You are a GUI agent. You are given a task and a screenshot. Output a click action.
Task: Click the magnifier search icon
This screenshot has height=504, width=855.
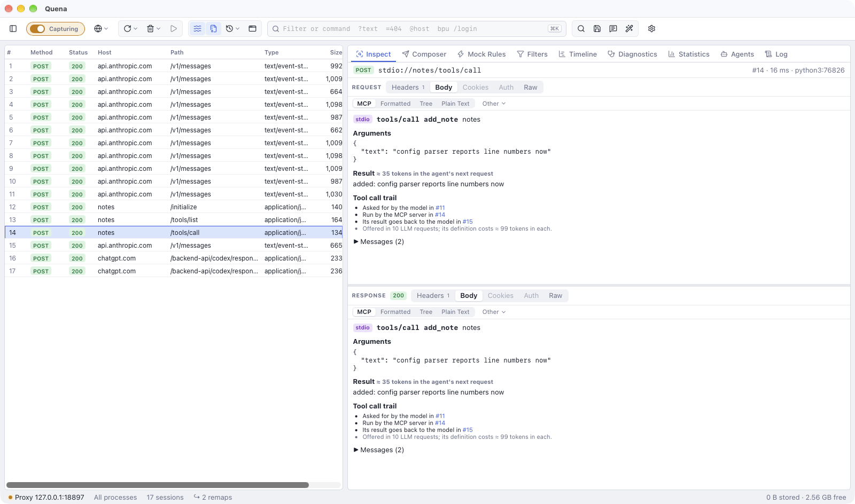[581, 29]
